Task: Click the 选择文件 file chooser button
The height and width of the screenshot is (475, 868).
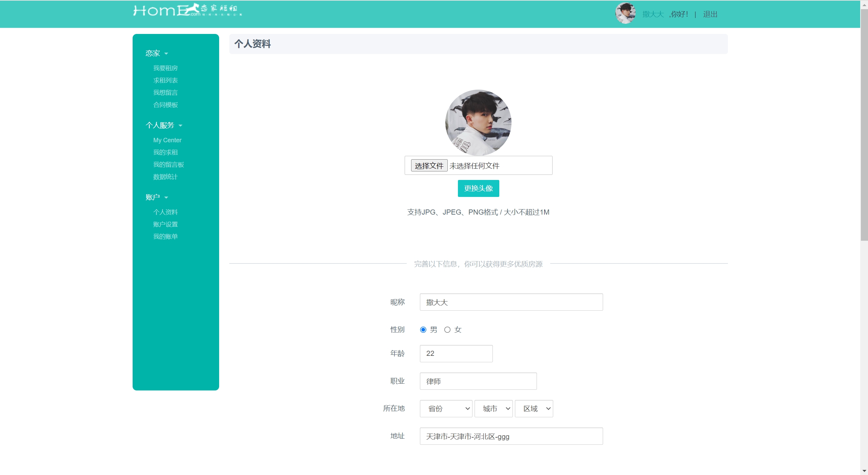Action: click(x=429, y=166)
